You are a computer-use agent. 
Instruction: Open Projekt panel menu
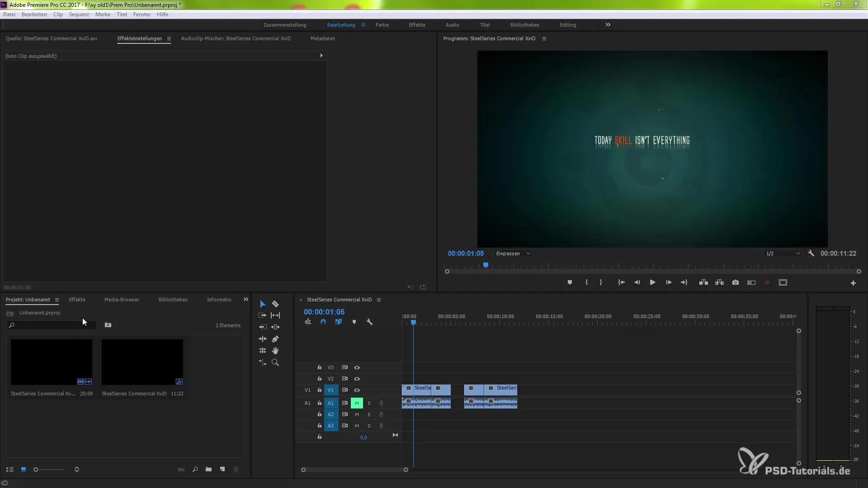point(57,300)
